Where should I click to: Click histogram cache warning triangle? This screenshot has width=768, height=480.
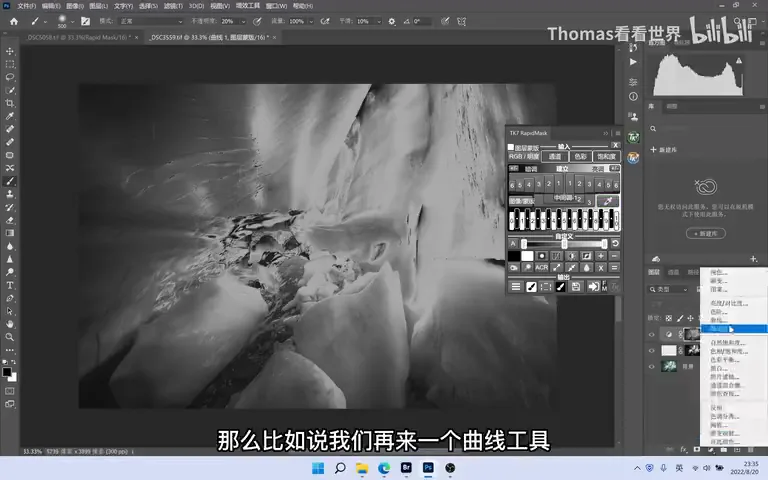pos(739,61)
